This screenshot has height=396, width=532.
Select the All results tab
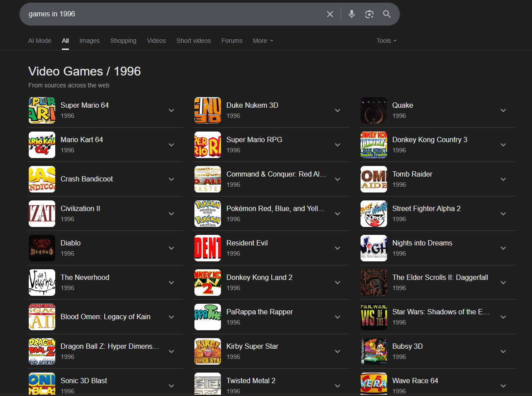point(65,41)
